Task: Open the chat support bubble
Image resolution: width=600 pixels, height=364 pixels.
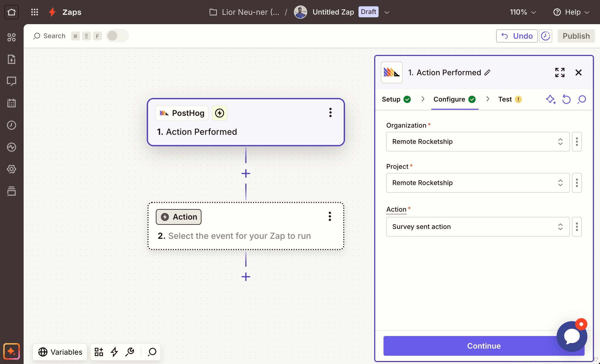Action: pos(572,336)
